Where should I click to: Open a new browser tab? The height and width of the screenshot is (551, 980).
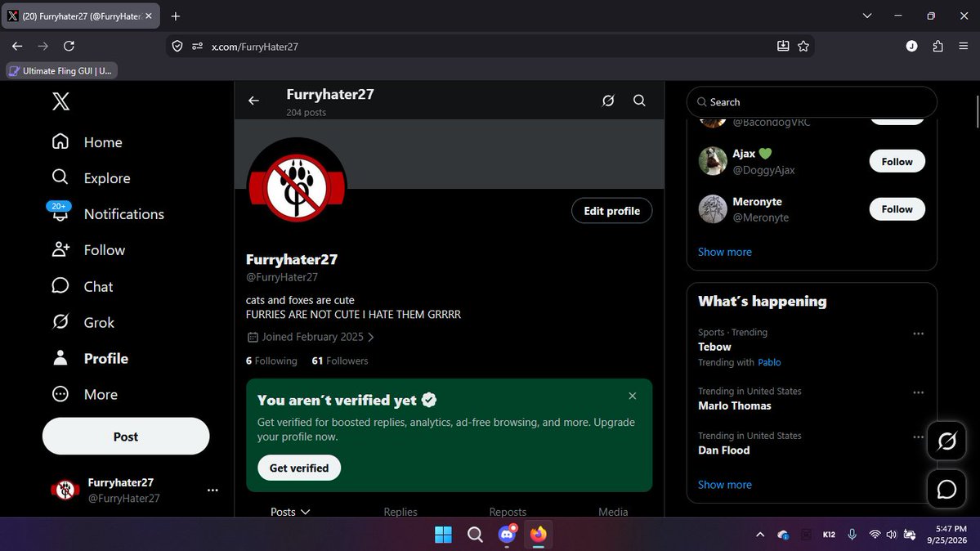coord(176,16)
